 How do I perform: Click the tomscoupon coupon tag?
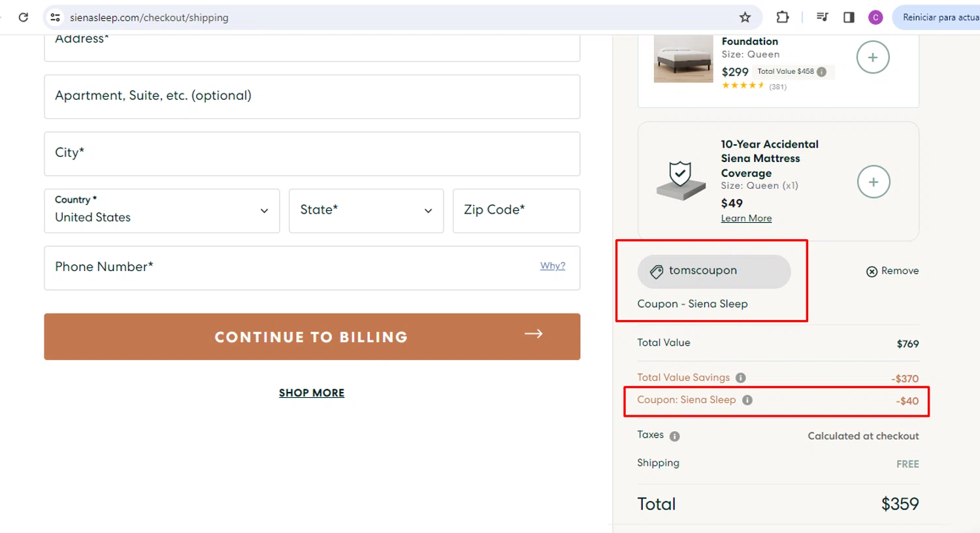714,271
